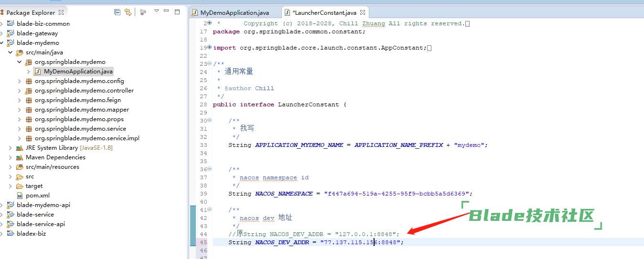The width and height of the screenshot is (644, 259).
Task: Click LauncherConstant interface name in editor
Action: point(309,104)
